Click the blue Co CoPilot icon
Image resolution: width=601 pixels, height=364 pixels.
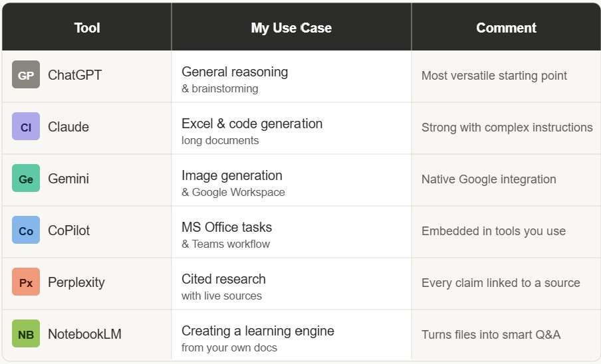26,230
